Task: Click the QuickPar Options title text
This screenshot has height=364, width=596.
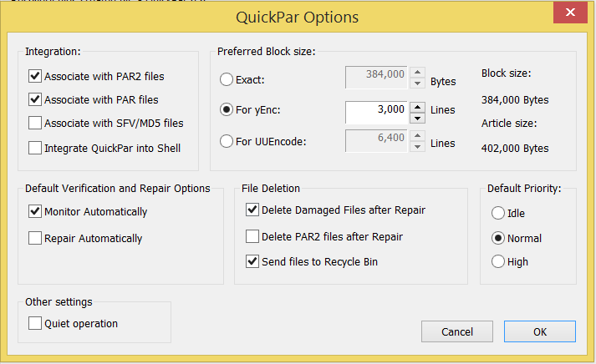Action: (298, 18)
